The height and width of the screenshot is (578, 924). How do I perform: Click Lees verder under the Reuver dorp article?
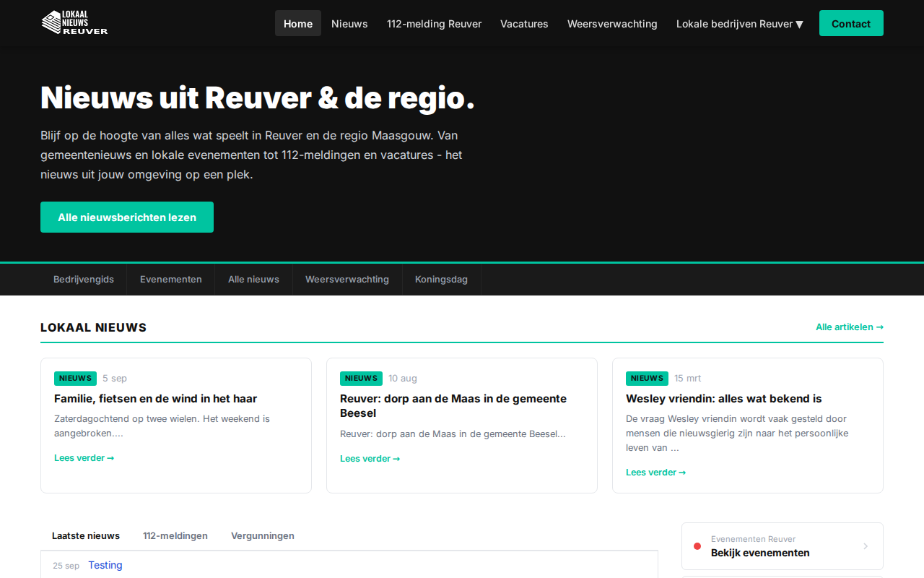pyautogui.click(x=370, y=458)
